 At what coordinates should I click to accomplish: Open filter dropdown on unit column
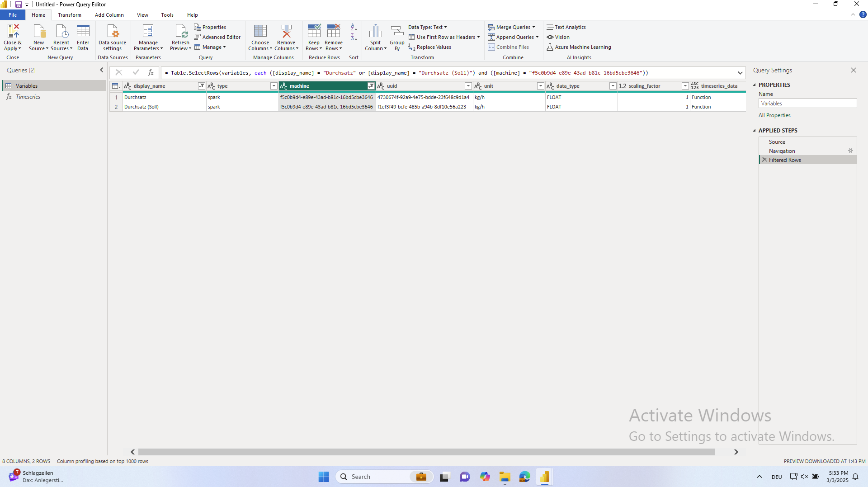540,86
